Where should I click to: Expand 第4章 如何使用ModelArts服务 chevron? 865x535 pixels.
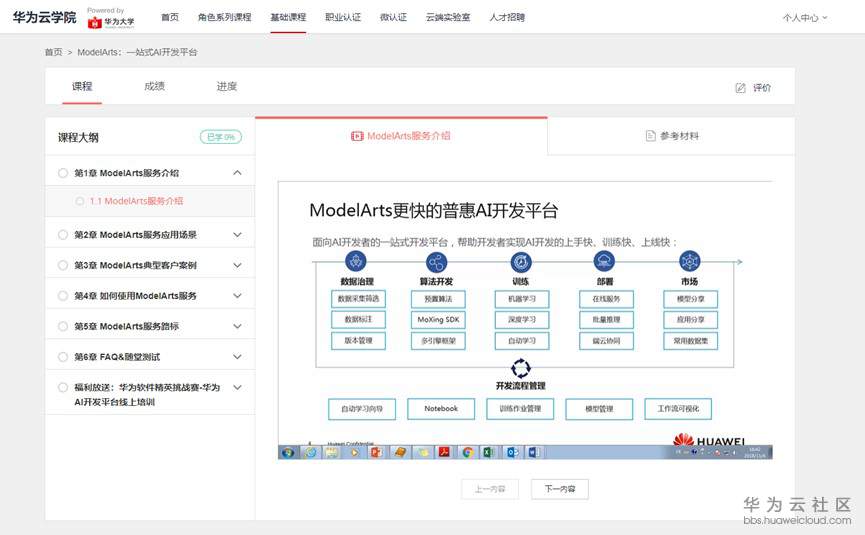click(x=237, y=296)
